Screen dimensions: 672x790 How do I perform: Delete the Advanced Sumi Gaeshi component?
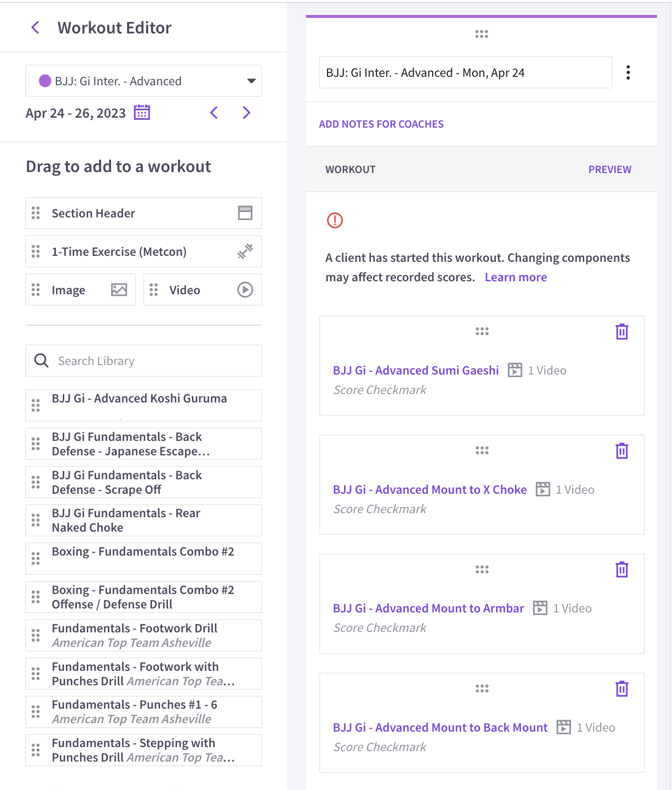pyautogui.click(x=622, y=332)
